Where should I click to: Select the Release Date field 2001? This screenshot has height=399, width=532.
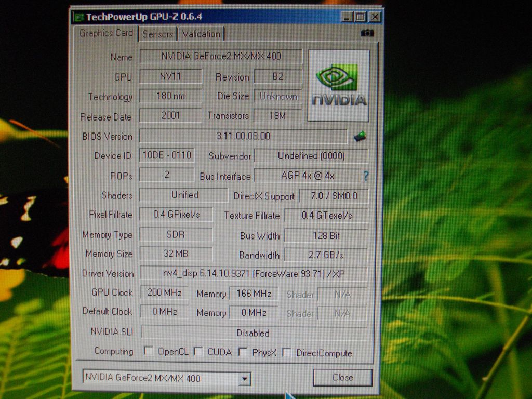[170, 115]
